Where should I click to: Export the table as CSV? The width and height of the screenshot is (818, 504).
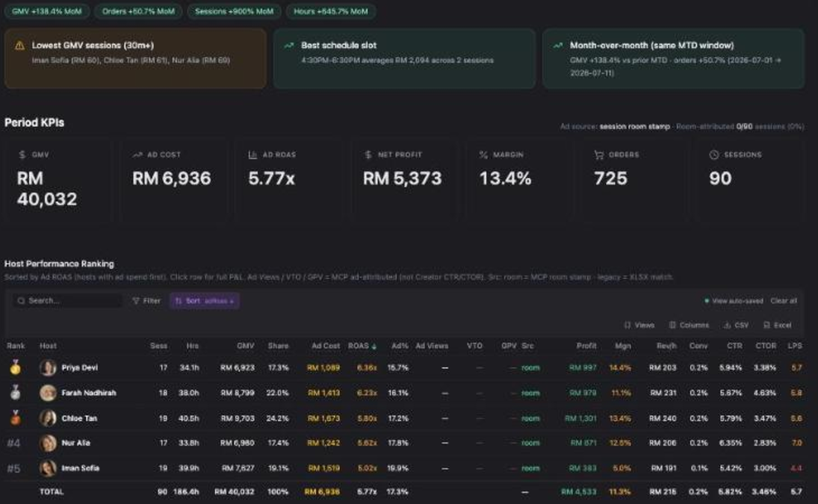point(736,326)
